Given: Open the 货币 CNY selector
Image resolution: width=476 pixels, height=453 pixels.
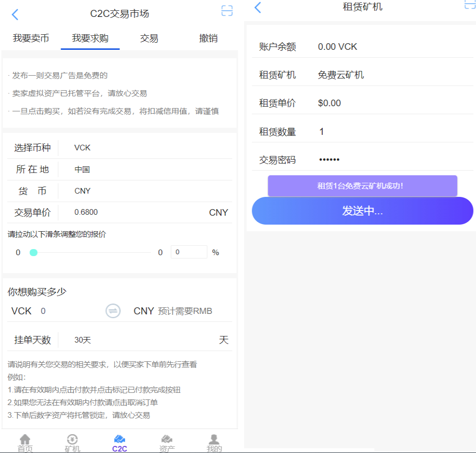Looking at the screenshot, I should (x=146, y=191).
